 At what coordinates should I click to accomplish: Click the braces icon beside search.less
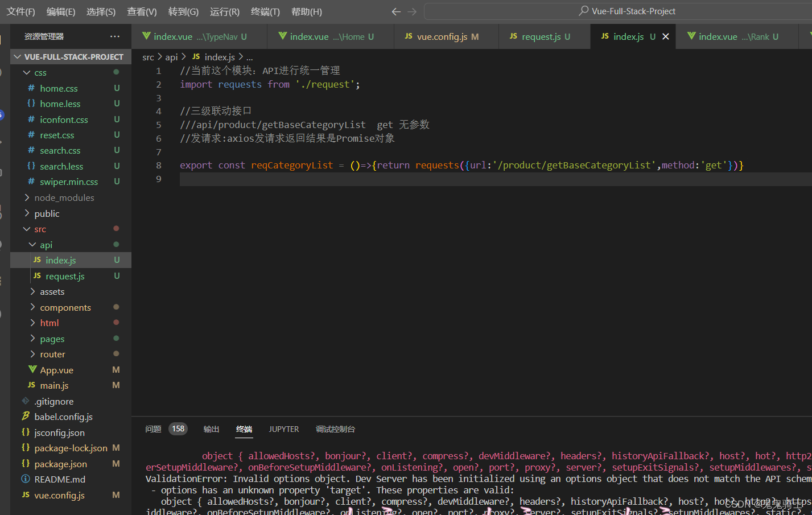click(x=31, y=166)
